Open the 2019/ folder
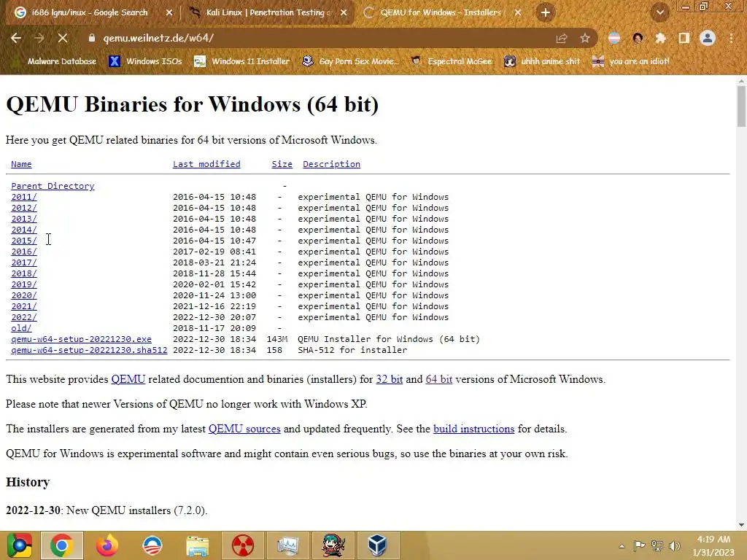Viewport: 747px width, 560px height. tap(24, 285)
